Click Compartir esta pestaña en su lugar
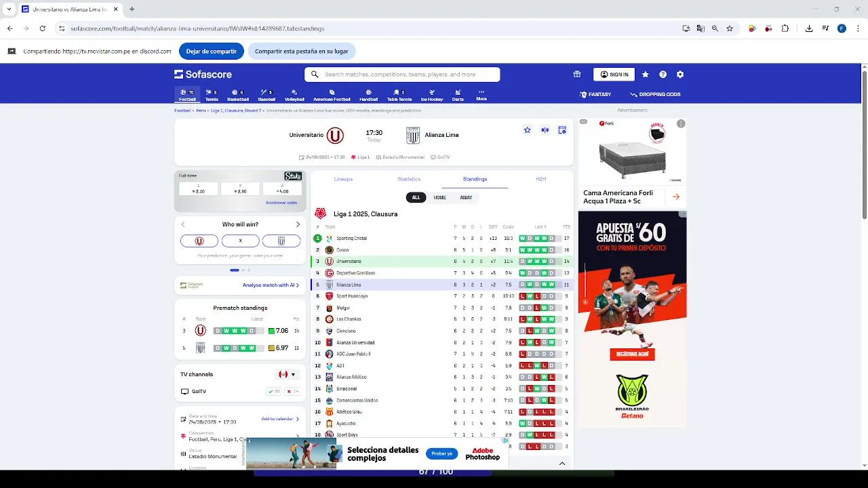 pyautogui.click(x=301, y=52)
